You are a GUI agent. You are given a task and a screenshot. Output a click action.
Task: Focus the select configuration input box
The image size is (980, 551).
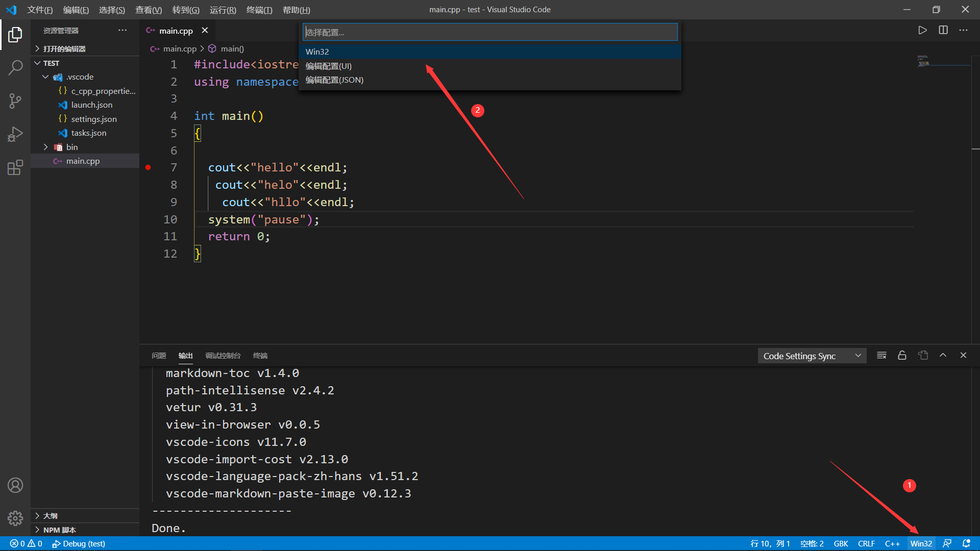coord(490,32)
